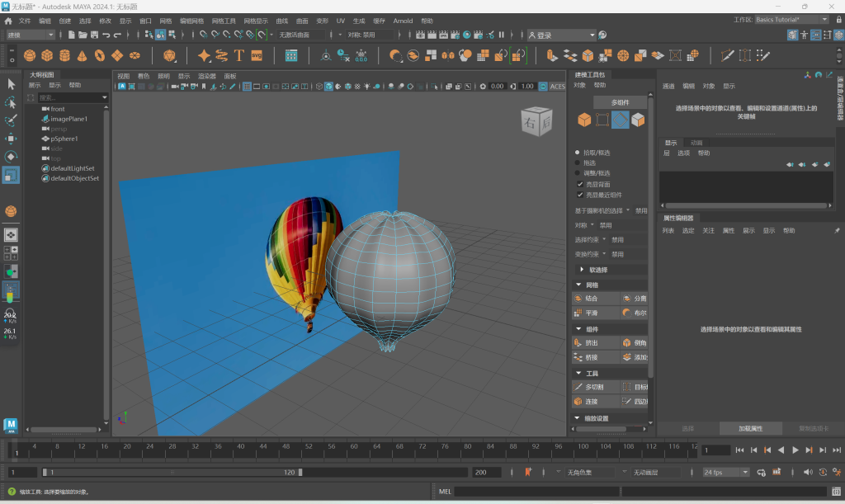Open the 登录 account dropdown
Viewport: 845px width, 504px height.
tap(561, 35)
